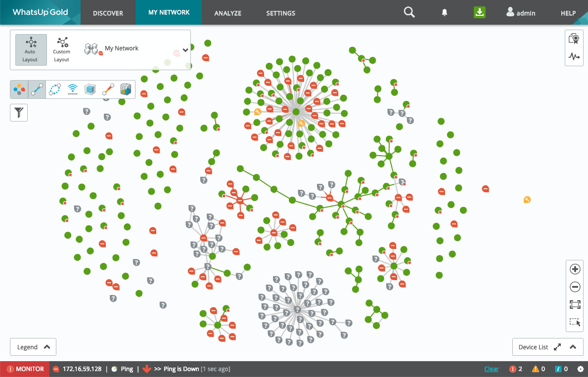
Task: Click the zoom in plus button
Action: pyautogui.click(x=575, y=269)
